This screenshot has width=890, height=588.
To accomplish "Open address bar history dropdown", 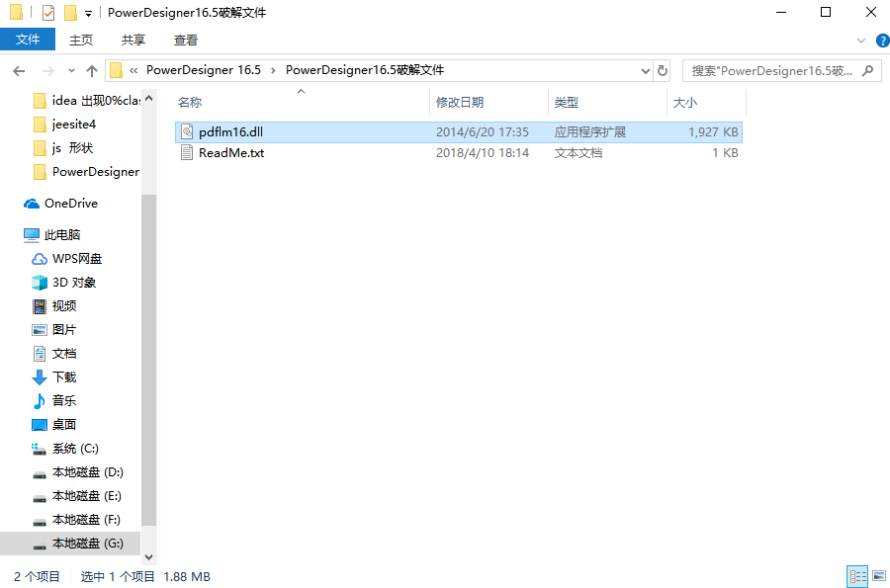I will tap(646, 71).
